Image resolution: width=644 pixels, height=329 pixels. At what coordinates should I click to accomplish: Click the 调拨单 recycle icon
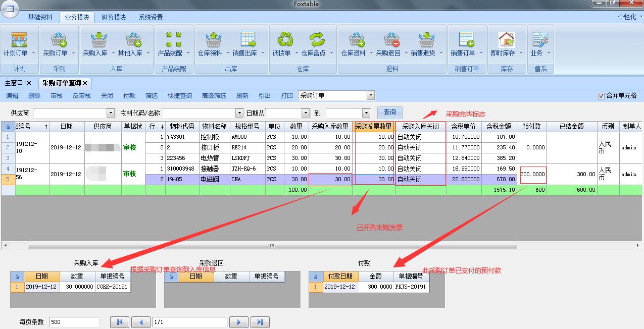(285, 39)
